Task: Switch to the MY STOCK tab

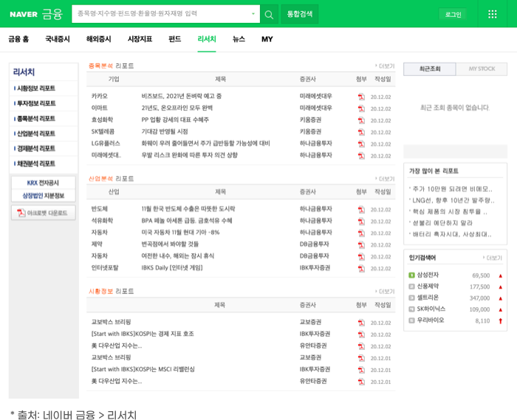Action: (x=482, y=69)
